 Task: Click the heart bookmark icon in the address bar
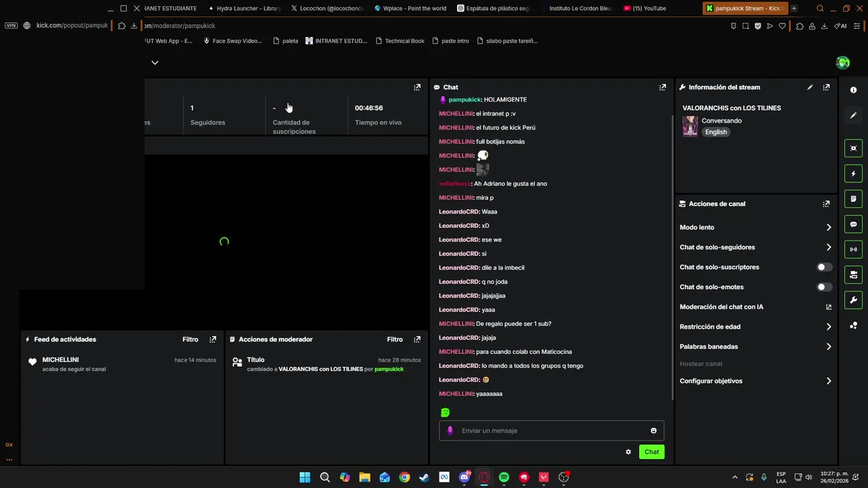782,26
